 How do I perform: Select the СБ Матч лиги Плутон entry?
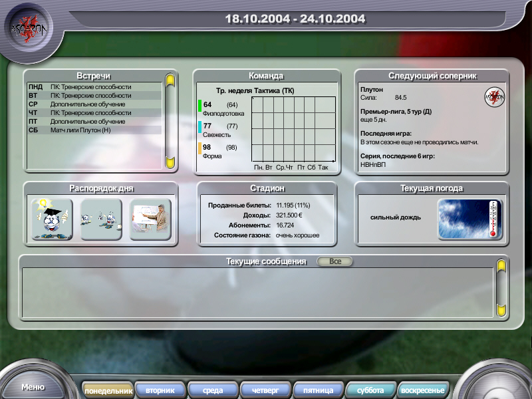click(93, 130)
